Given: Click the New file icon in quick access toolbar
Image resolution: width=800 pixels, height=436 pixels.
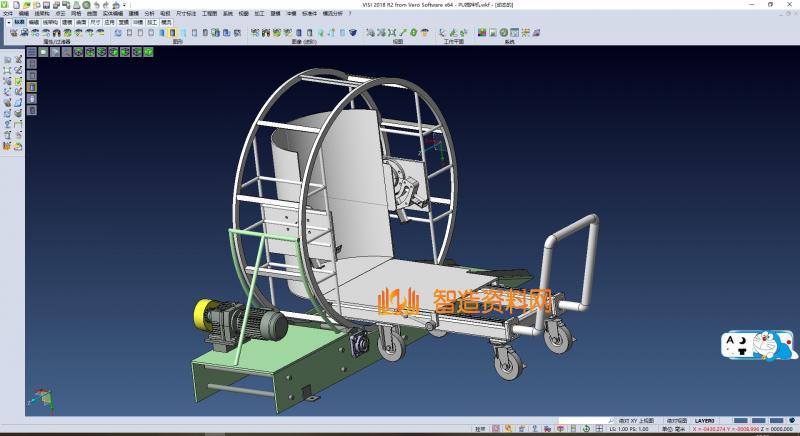Looking at the screenshot, I should 16,4.
